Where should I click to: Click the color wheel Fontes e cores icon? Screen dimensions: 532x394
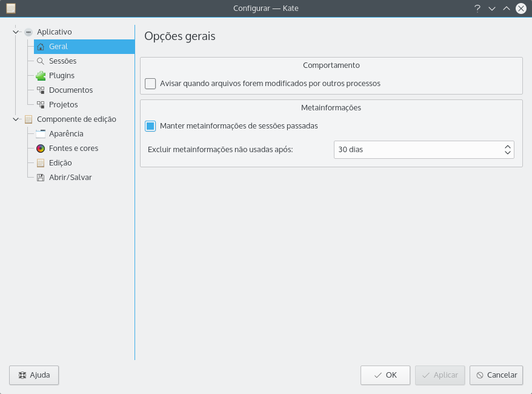(41, 149)
